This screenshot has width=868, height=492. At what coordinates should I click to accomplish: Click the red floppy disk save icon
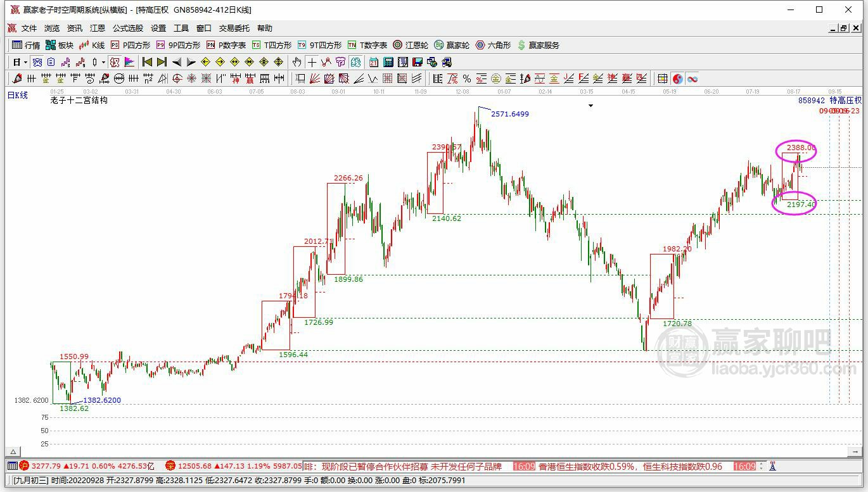coord(417,62)
